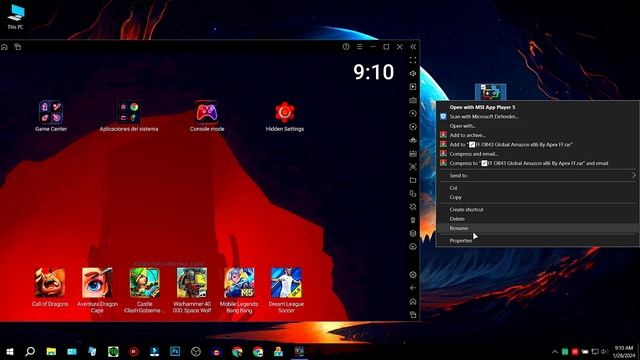This screenshot has width=640, height=360.
Task: Select Cut in context menu
Action: 537,188
